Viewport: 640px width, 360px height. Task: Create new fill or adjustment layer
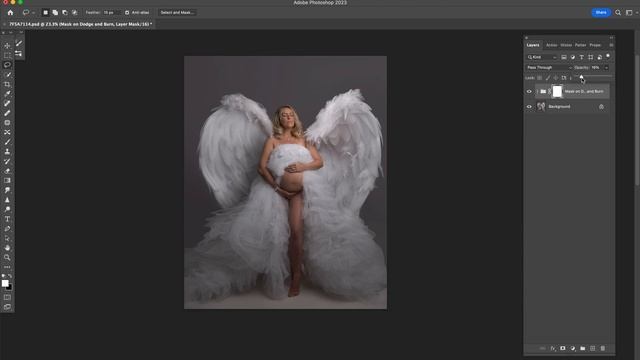[573, 348]
